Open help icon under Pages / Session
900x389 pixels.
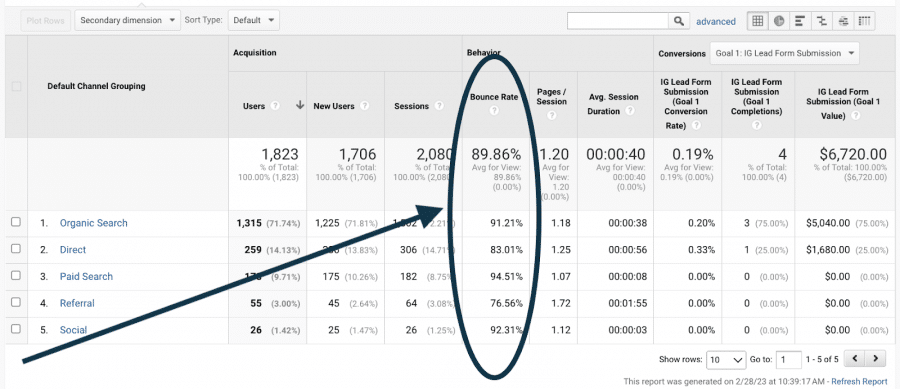[552, 115]
